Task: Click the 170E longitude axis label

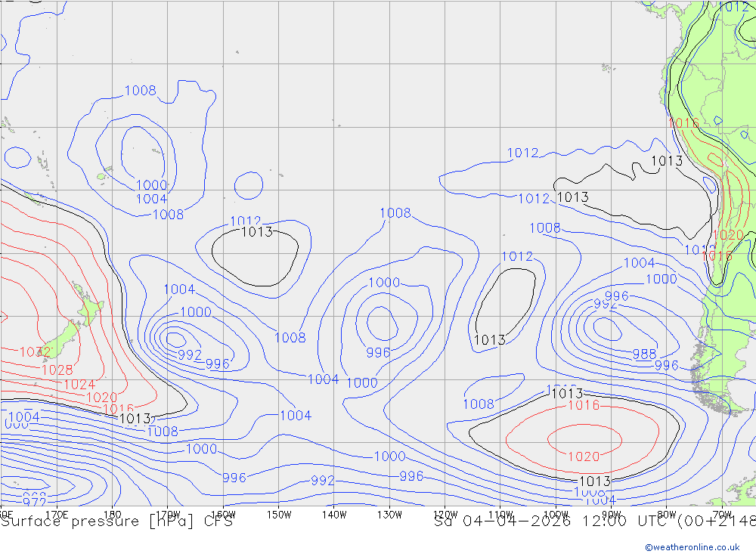Action: (57, 515)
